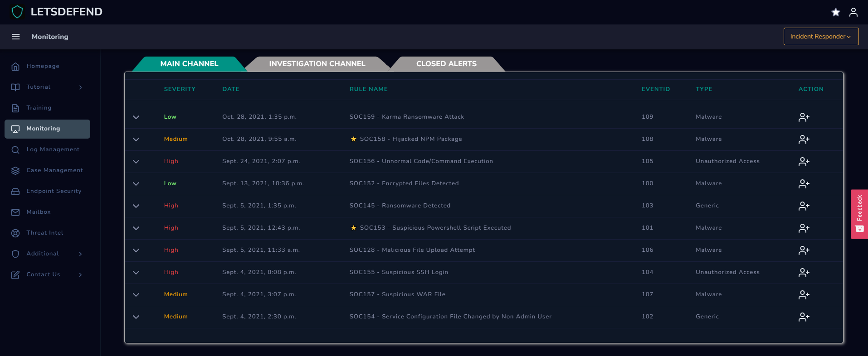Open Case Management in sidebar
The height and width of the screenshot is (356, 868).
54,170
